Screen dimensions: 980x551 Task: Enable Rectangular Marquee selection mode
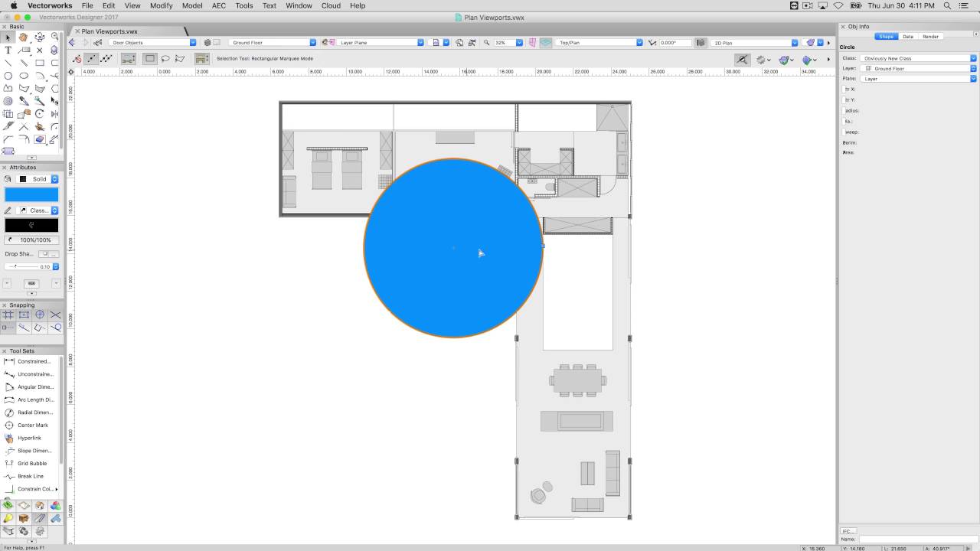[x=150, y=58]
